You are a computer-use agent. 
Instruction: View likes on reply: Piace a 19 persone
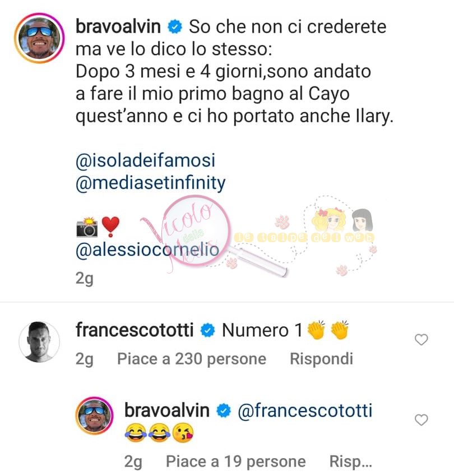point(235,462)
